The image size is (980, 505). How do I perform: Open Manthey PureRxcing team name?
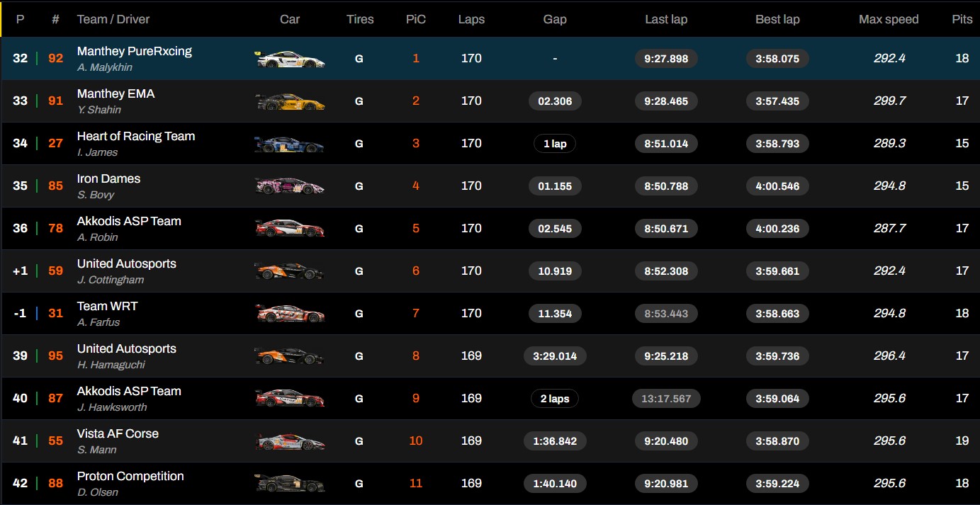(135, 51)
